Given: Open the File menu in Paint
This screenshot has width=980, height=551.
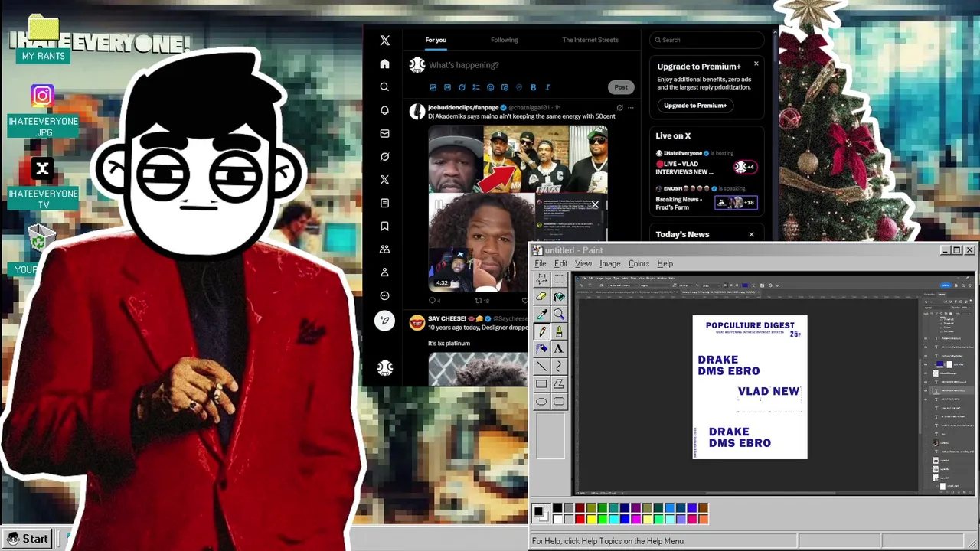Looking at the screenshot, I should click(x=541, y=263).
